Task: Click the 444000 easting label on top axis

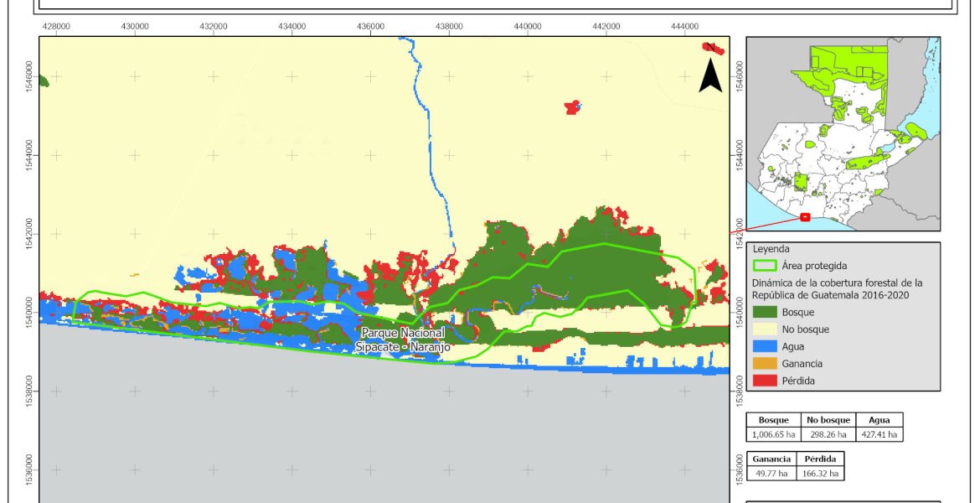Action: coord(685,26)
